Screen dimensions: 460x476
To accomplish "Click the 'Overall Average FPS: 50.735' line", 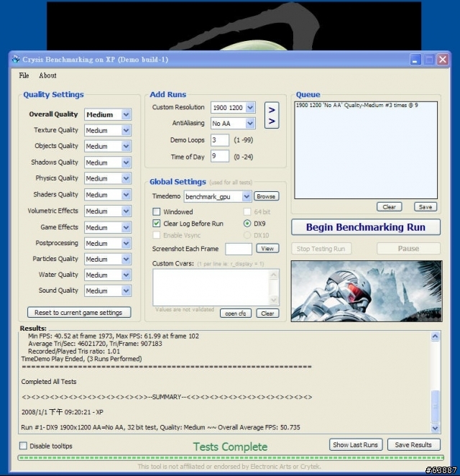I will coord(259,427).
